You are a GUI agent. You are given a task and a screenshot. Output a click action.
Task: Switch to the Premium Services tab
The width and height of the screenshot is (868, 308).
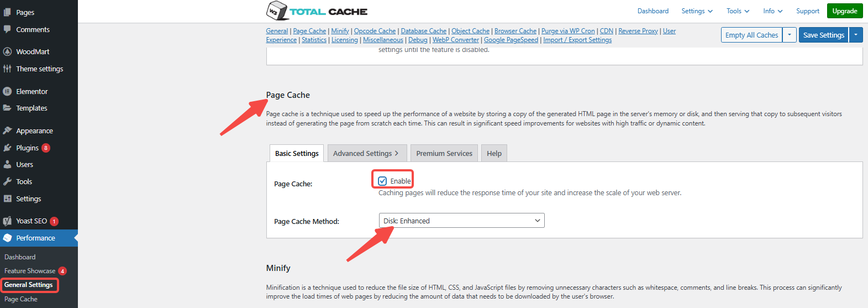(x=444, y=153)
